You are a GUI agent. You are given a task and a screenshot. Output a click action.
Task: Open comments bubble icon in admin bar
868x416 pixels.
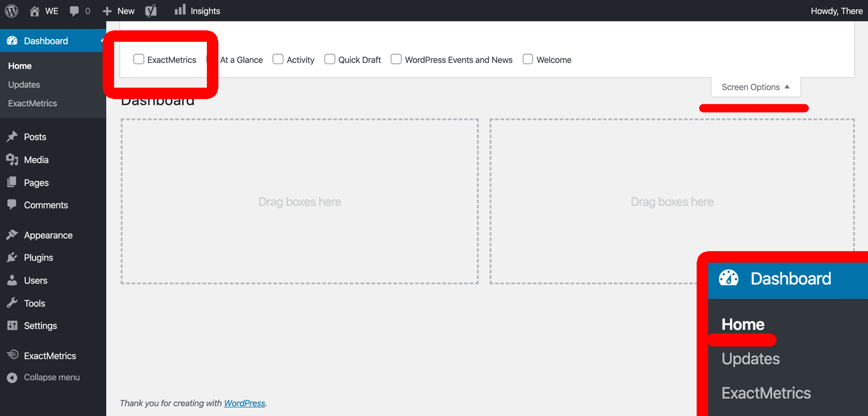point(74,11)
